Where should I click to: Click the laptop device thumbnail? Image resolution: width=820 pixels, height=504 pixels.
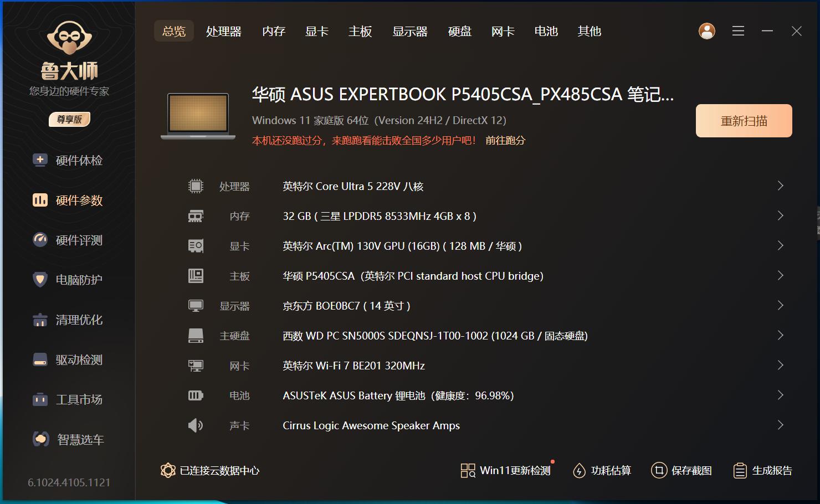198,116
